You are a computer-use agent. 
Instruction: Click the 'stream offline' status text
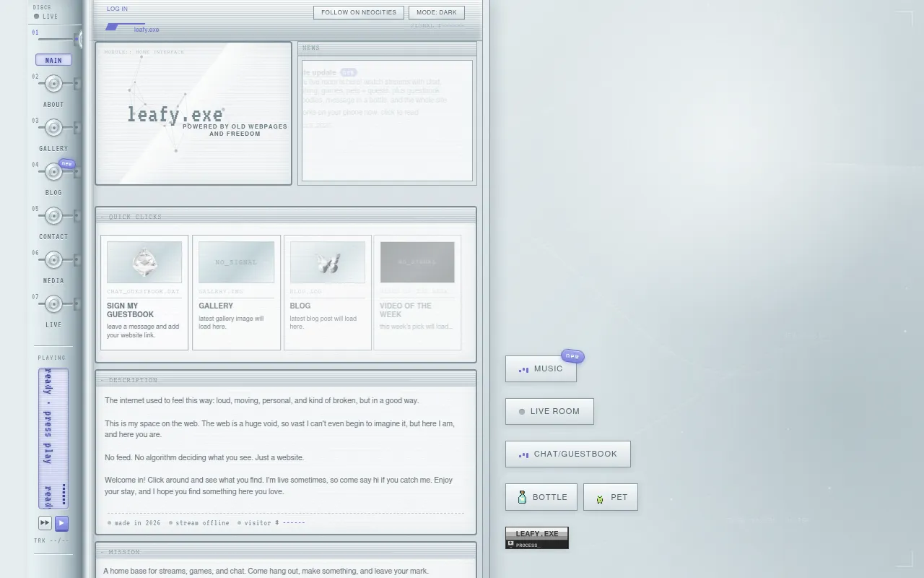[202, 523]
